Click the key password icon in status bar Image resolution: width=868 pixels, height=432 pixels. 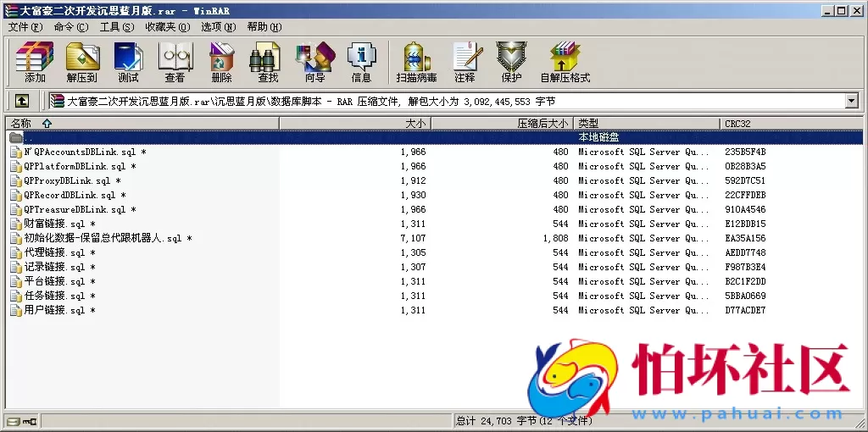(x=30, y=422)
